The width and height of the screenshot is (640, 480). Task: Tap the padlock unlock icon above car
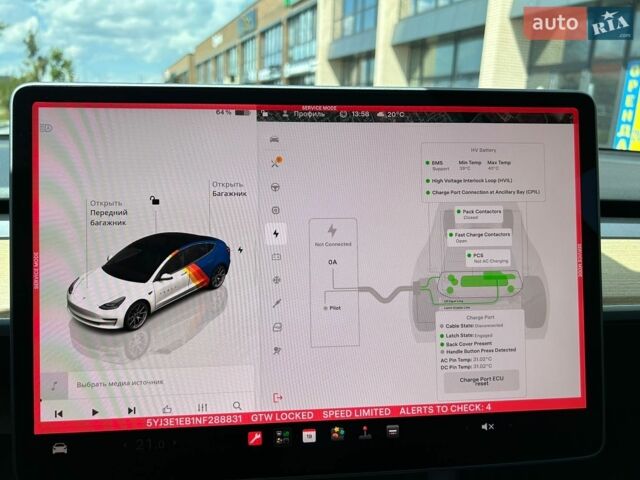[154, 200]
